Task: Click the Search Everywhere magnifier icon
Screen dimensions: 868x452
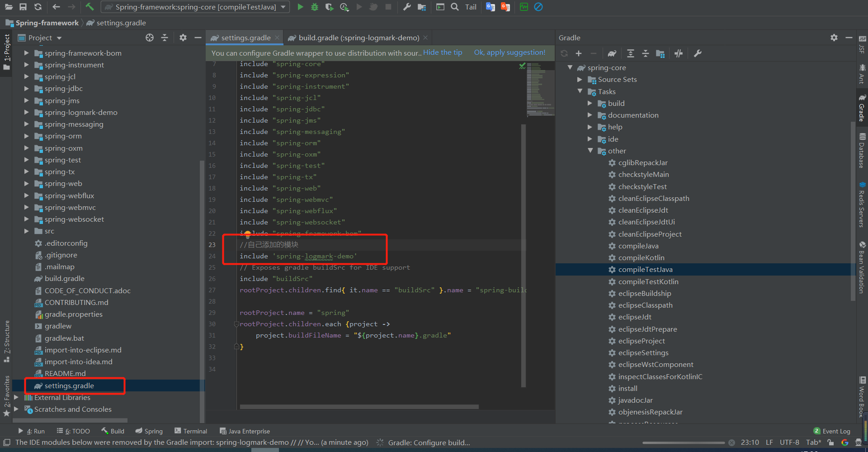Action: click(455, 7)
